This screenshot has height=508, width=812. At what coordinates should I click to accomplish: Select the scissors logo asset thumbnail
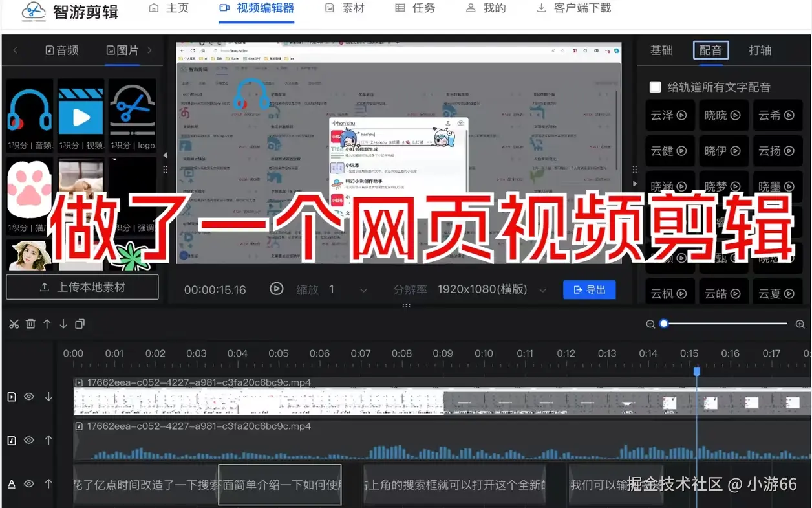click(x=132, y=110)
